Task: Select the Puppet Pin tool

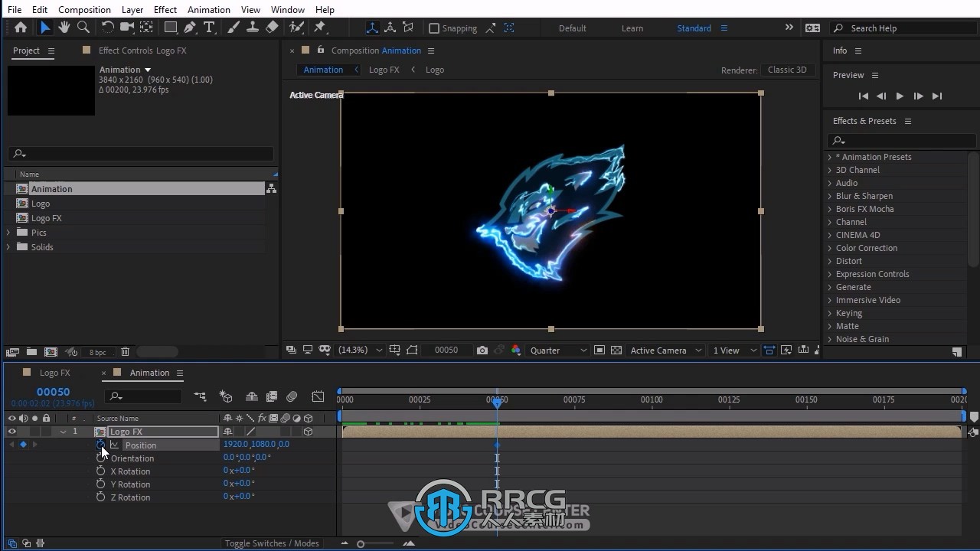Action: [320, 28]
